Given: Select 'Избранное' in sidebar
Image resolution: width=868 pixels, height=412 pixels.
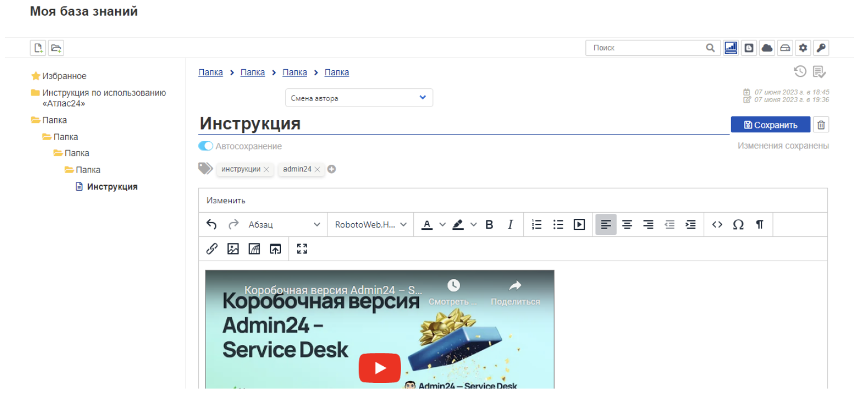Looking at the screenshot, I should pyautogui.click(x=64, y=76).
